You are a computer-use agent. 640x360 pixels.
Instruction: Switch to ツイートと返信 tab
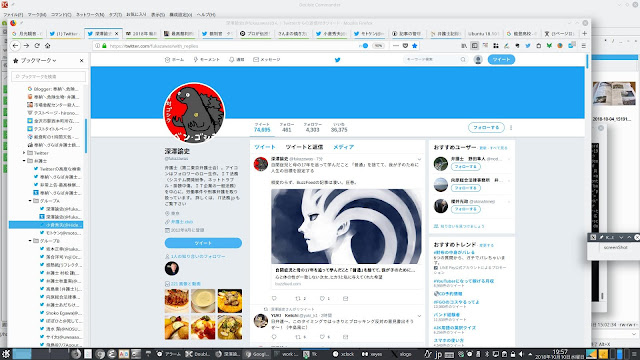(x=304, y=147)
